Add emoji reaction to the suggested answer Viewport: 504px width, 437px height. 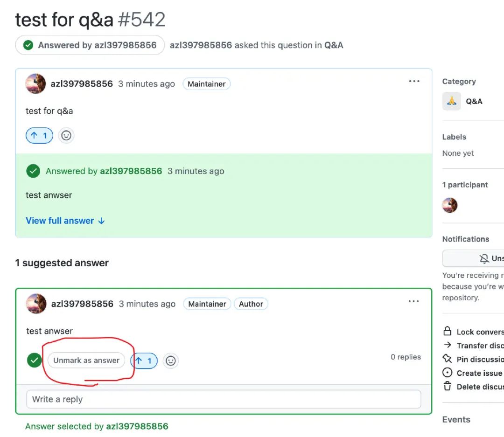(171, 361)
